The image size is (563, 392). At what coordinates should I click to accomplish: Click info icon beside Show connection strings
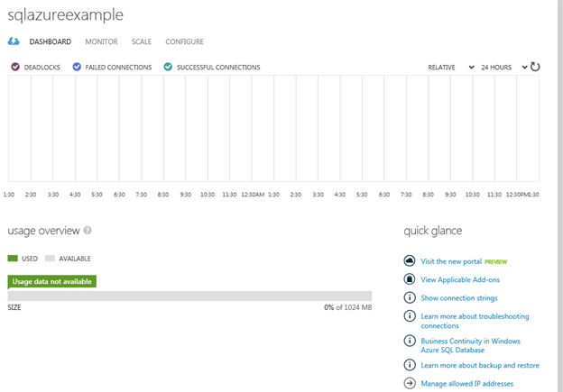(410, 297)
